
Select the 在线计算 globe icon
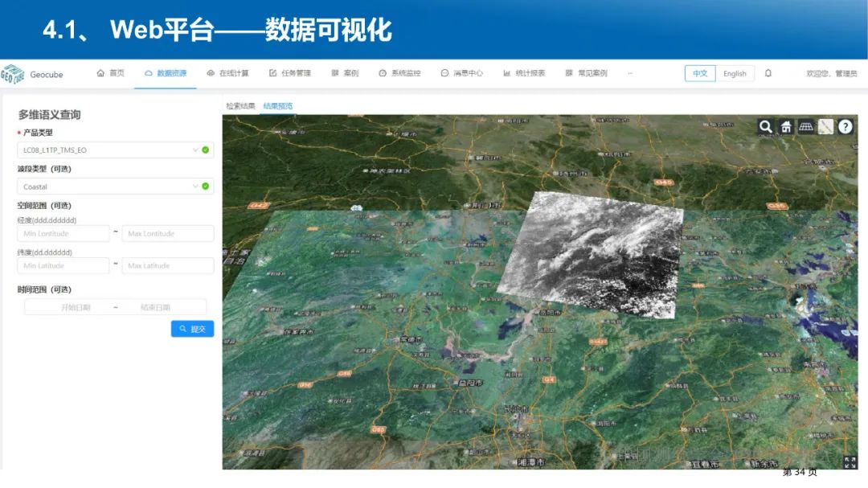click(210, 73)
